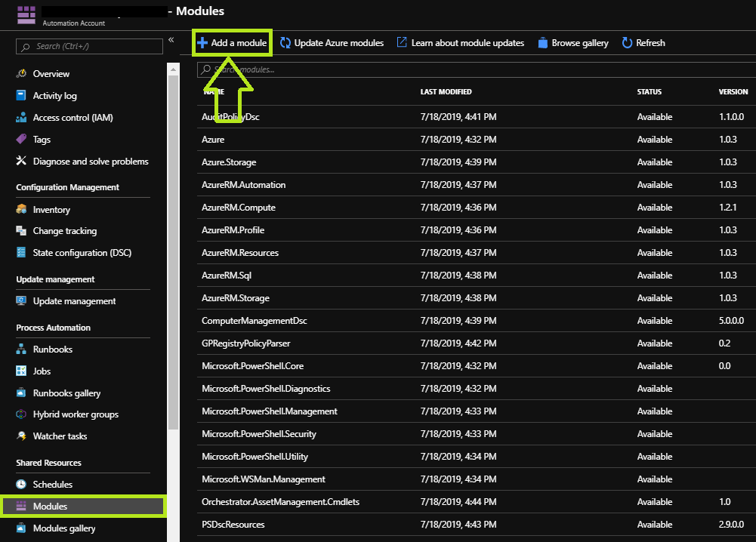Click the plus icon for Add a module
756x542 pixels.
click(202, 43)
